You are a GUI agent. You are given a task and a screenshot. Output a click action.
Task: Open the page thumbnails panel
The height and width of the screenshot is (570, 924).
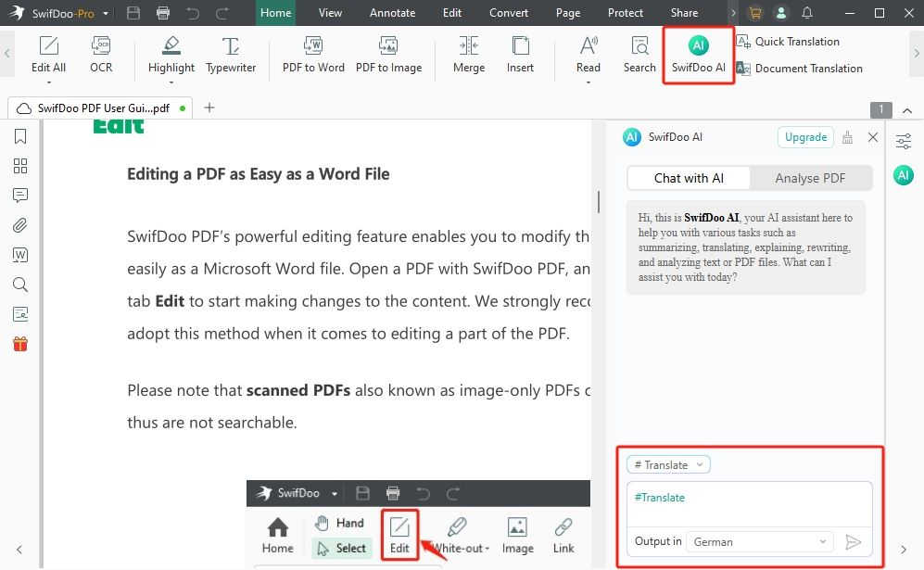click(x=20, y=166)
